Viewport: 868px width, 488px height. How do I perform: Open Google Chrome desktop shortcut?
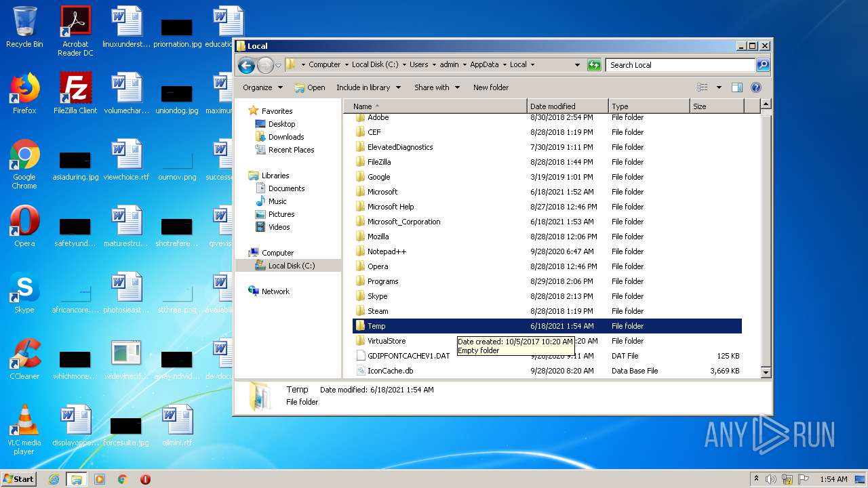tap(24, 164)
